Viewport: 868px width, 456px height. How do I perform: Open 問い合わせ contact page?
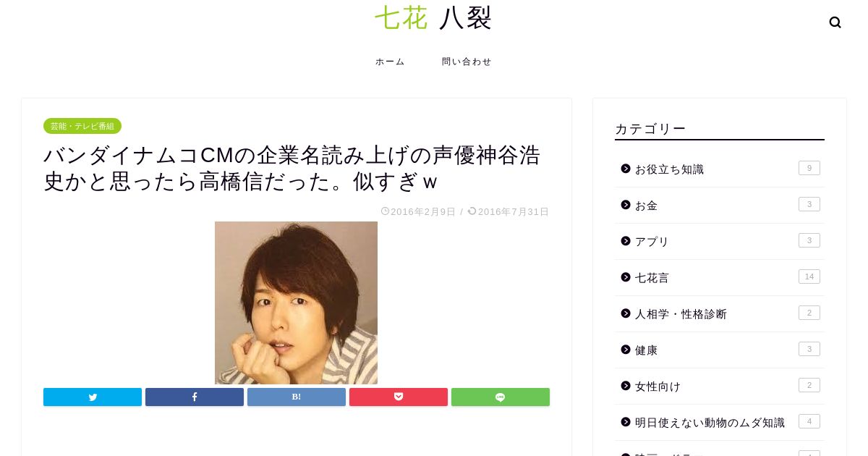[467, 62]
